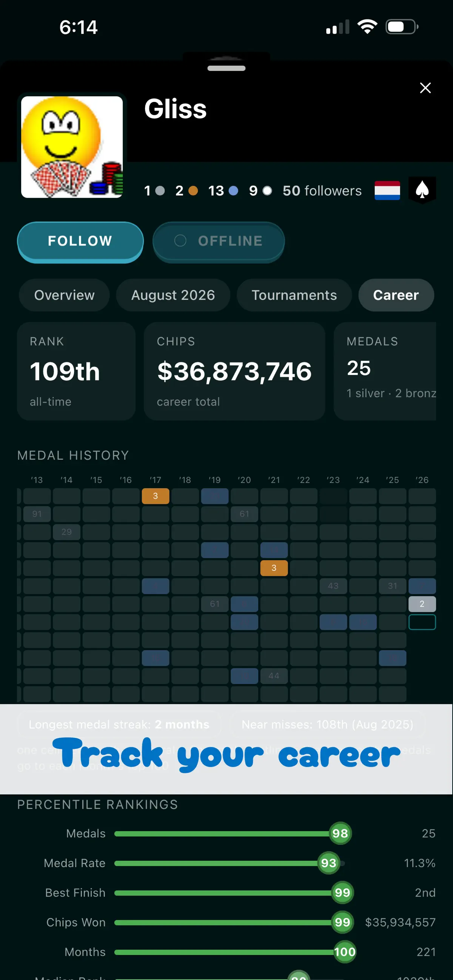Tap the white medal count dot

(267, 191)
